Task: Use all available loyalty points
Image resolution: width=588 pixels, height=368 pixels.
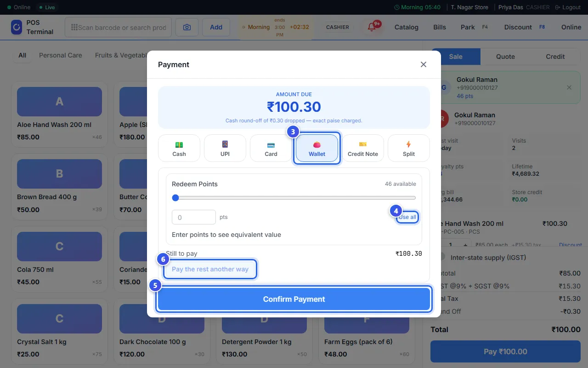Action: tap(407, 217)
